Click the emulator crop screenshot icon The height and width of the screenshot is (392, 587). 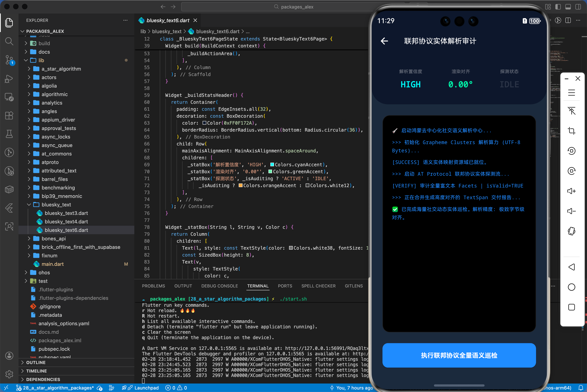pos(571,131)
